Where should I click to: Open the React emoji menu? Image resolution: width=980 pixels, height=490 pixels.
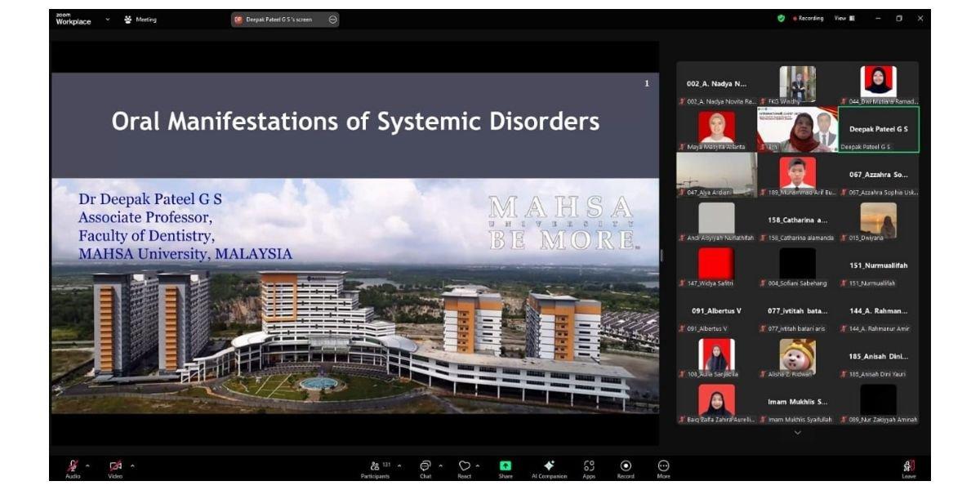pyautogui.click(x=464, y=468)
